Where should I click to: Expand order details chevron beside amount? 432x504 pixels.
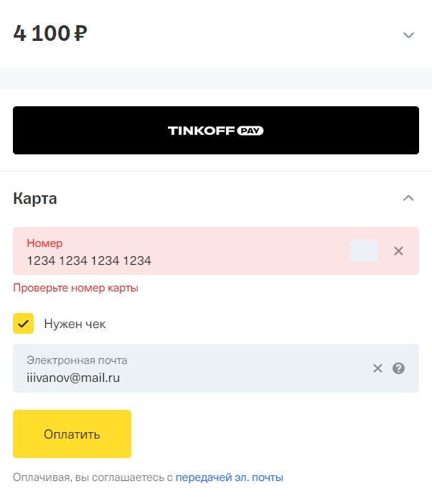tap(408, 35)
